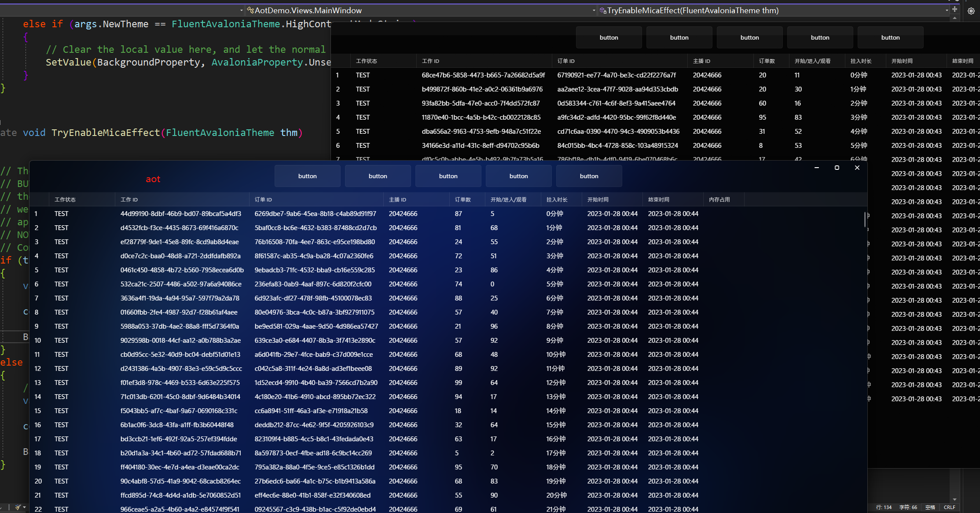The image size is (980, 513).
Task: Sort by the 工作ID column in the aot window
Action: pos(129,199)
